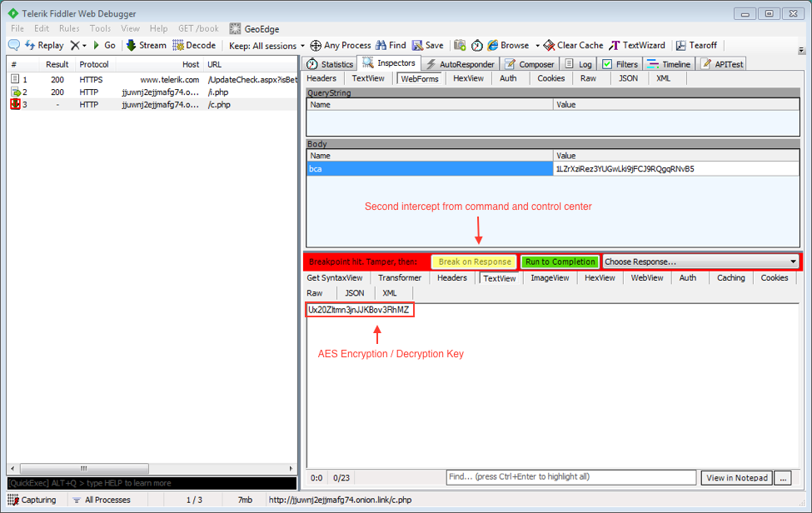Click the GeoEdge icon in menu bar
This screenshot has height=513, width=812.
coord(235,28)
